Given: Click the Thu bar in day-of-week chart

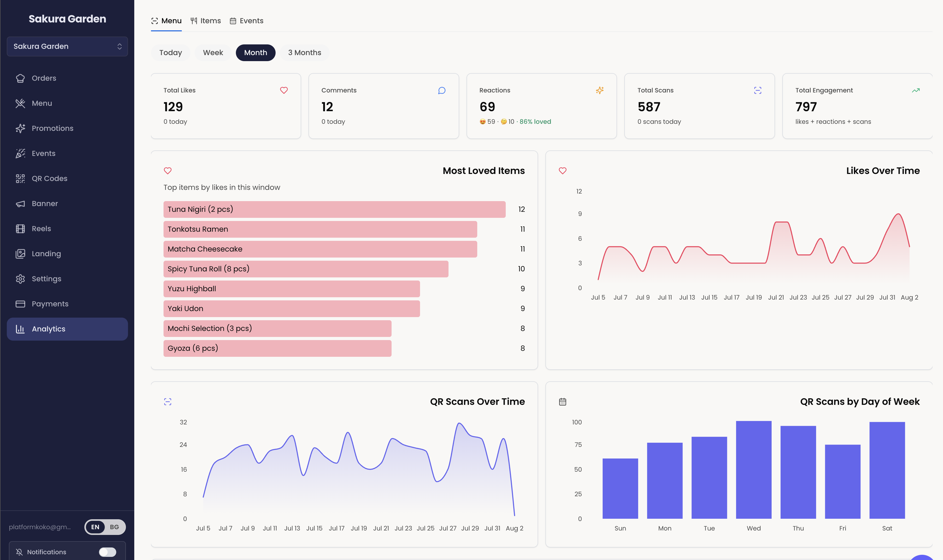Looking at the screenshot, I should pos(798,472).
